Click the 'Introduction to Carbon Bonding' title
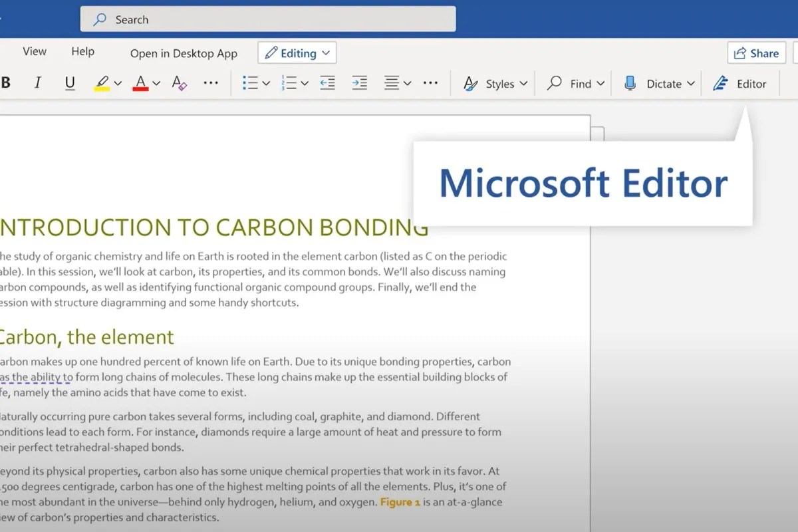The image size is (798, 532). [x=213, y=227]
